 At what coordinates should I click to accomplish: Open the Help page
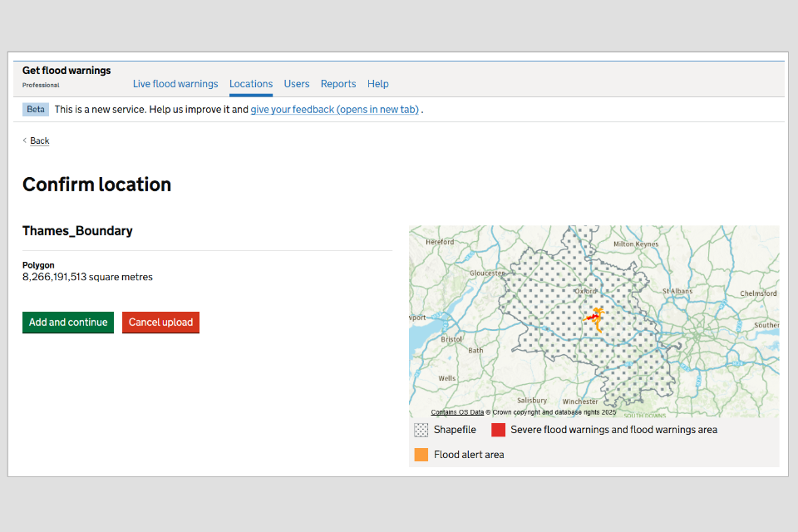(378, 84)
